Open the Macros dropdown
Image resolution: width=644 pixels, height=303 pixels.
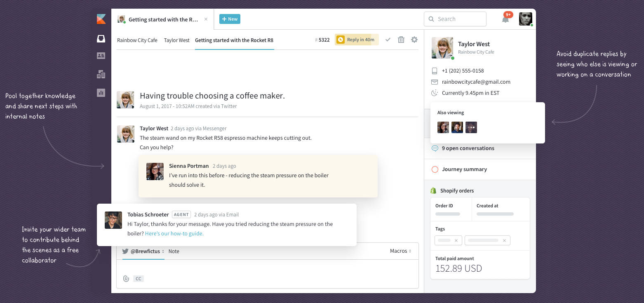[400, 251]
